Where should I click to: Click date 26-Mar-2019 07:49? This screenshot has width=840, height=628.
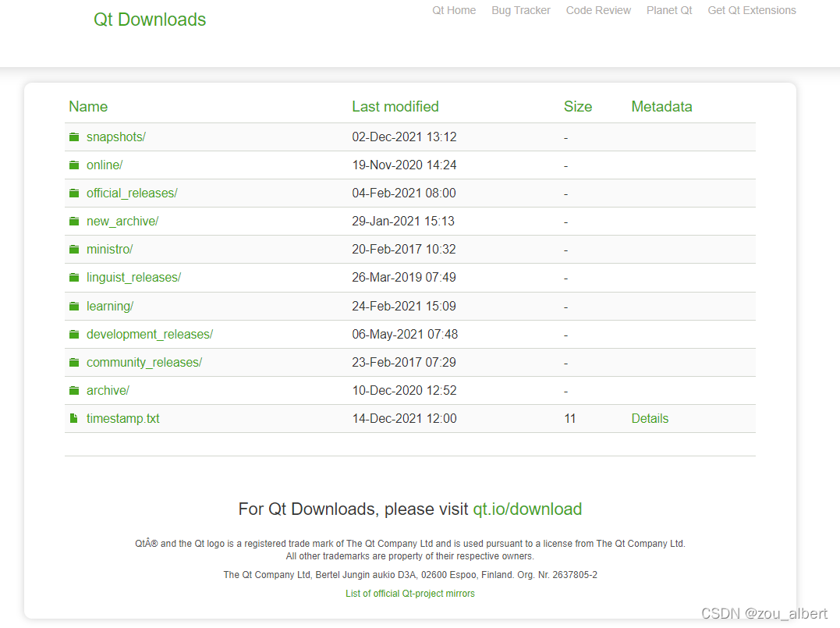pos(404,278)
